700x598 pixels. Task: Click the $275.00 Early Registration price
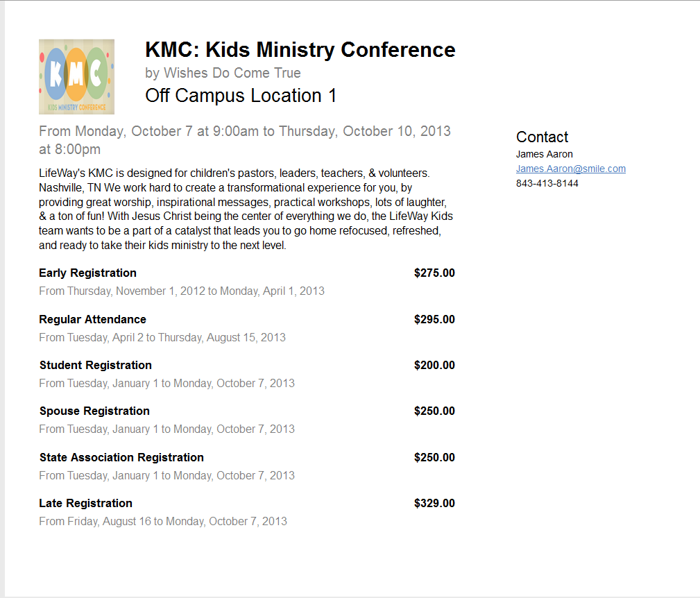pos(434,273)
